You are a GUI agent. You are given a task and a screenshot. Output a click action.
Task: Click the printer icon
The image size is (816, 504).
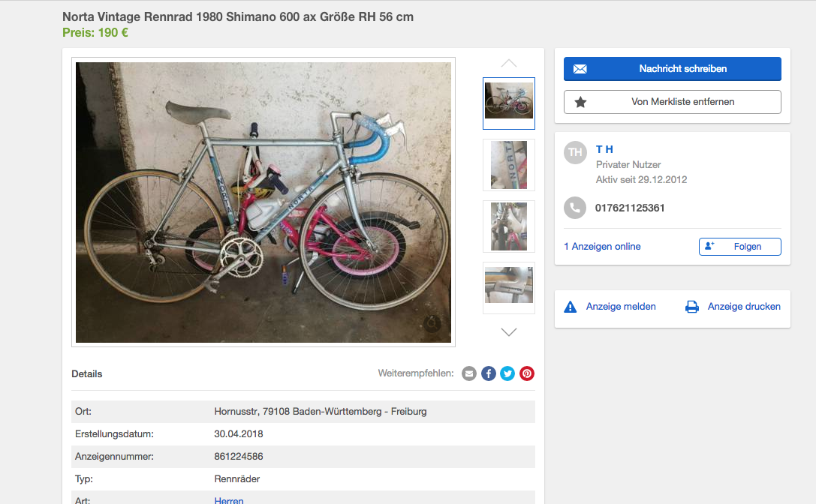coord(692,307)
